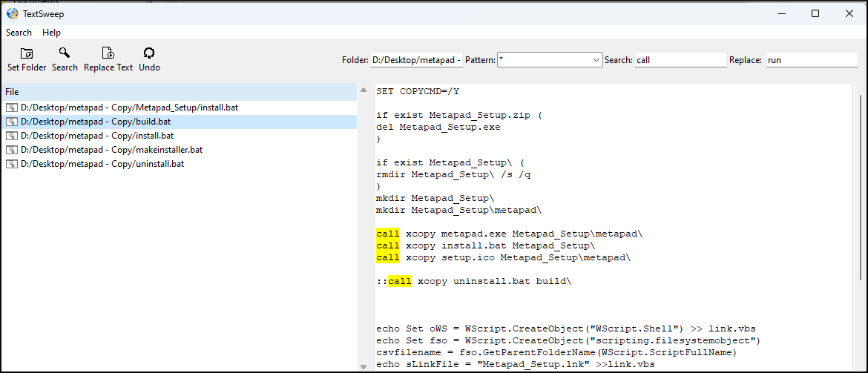Click the Undo toolbar icon
868x373 pixels.
149,53
